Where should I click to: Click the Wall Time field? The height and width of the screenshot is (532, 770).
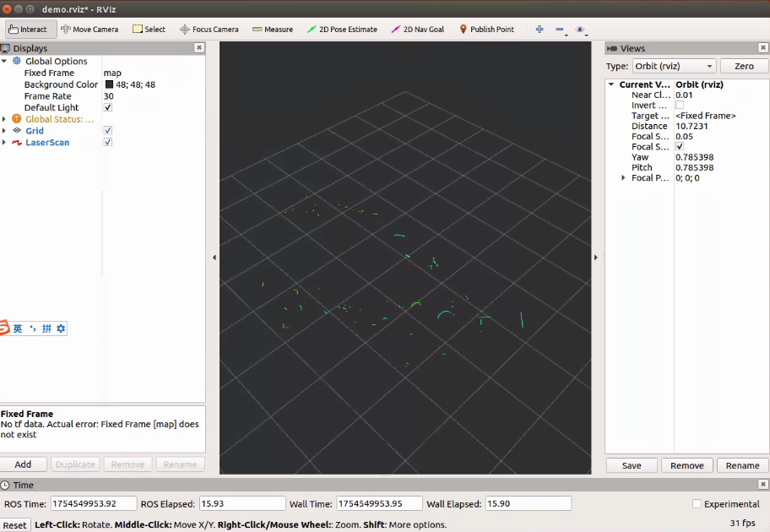379,503
